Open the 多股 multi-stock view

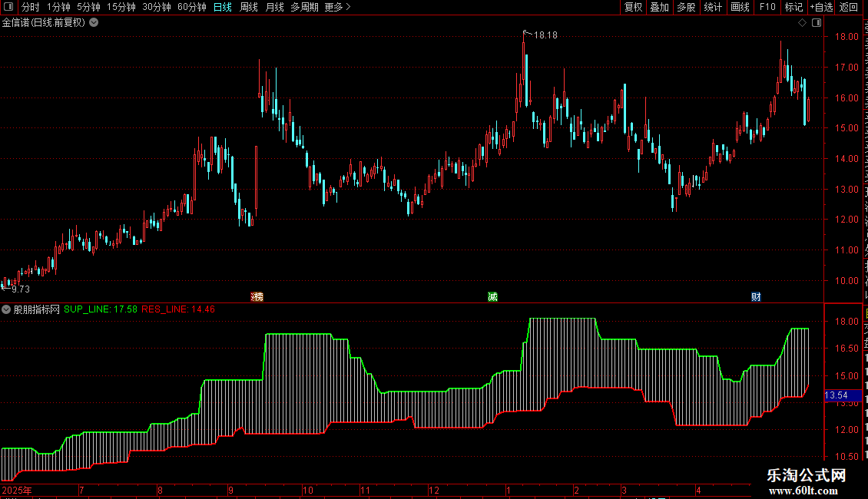coord(686,7)
